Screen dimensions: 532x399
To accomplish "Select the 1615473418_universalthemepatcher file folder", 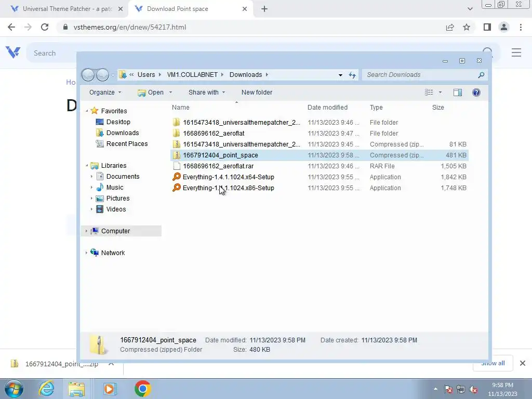I will [319, 123].
